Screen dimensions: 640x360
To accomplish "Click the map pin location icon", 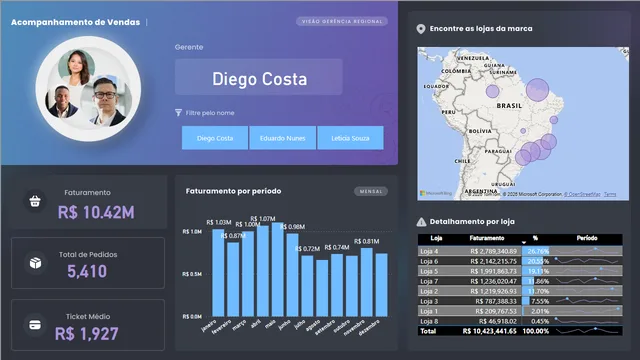I will click(421, 29).
